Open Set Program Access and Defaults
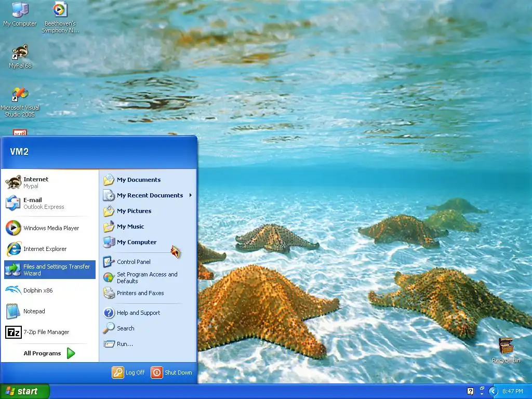This screenshot has height=399, width=532. point(148,277)
